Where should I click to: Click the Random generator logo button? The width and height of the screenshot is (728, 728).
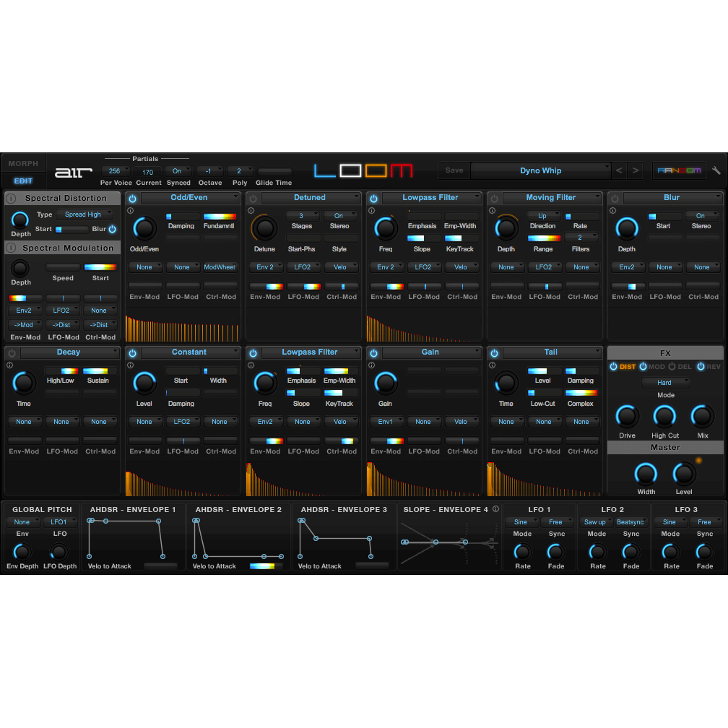pos(679,170)
